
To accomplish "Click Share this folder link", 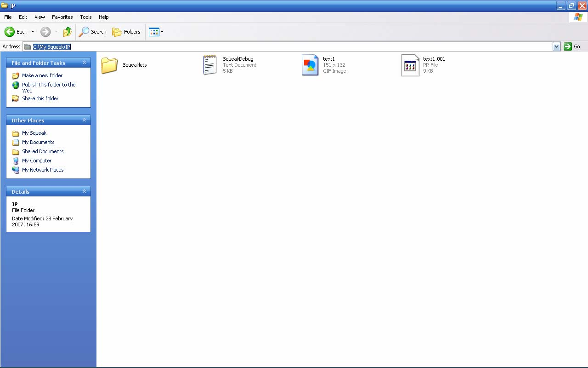I will (x=40, y=98).
